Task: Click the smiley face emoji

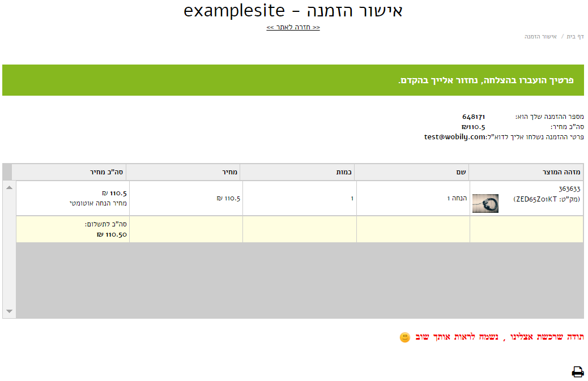Action: (404, 337)
